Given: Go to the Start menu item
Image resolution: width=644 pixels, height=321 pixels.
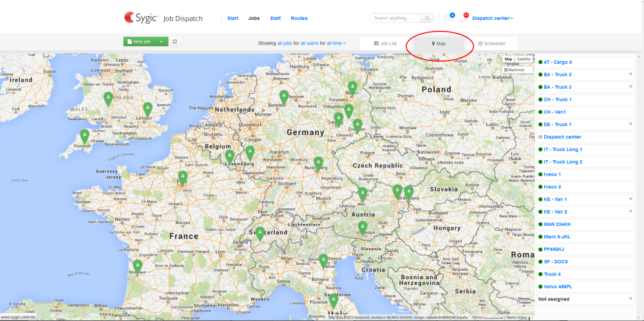Looking at the screenshot, I should 232,18.
